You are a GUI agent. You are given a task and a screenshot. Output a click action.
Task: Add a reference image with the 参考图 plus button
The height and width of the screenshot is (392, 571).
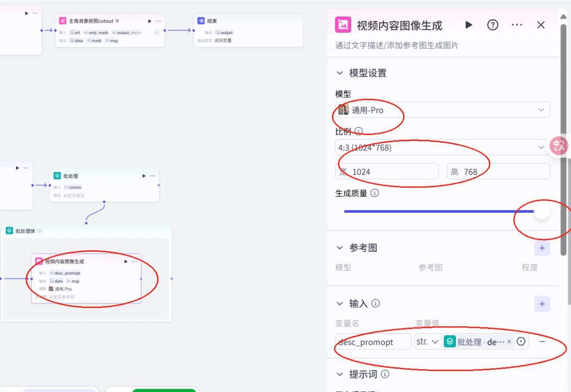(x=542, y=248)
